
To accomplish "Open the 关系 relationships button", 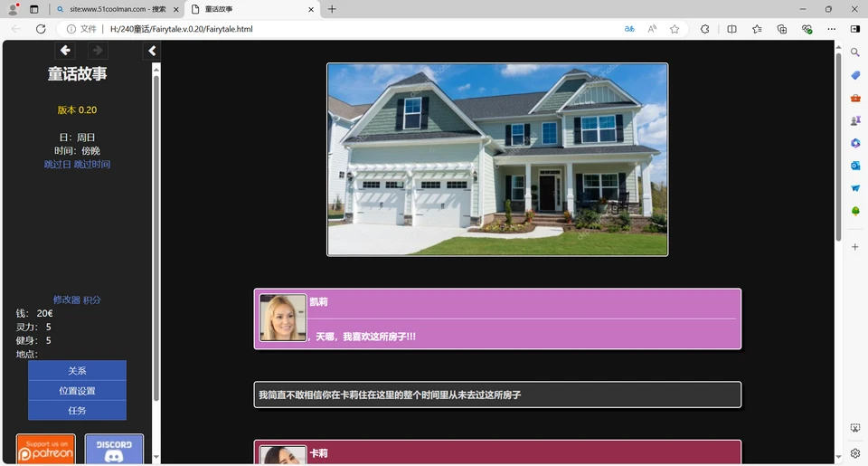I will click(x=77, y=371).
